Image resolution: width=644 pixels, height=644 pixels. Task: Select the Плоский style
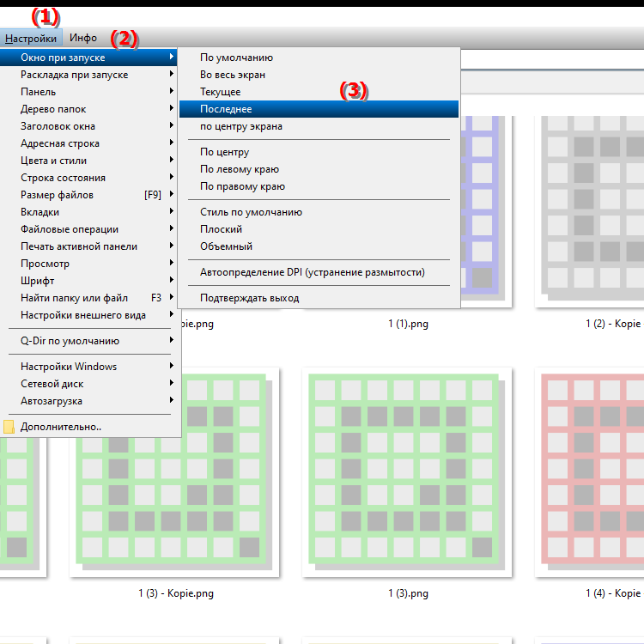[x=319, y=229]
